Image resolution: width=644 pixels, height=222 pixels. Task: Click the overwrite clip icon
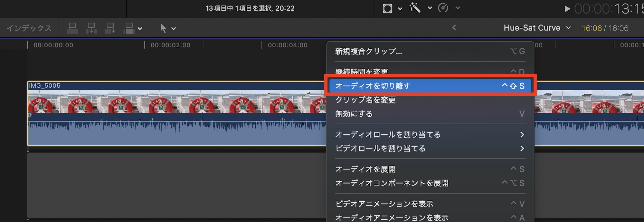(129, 28)
